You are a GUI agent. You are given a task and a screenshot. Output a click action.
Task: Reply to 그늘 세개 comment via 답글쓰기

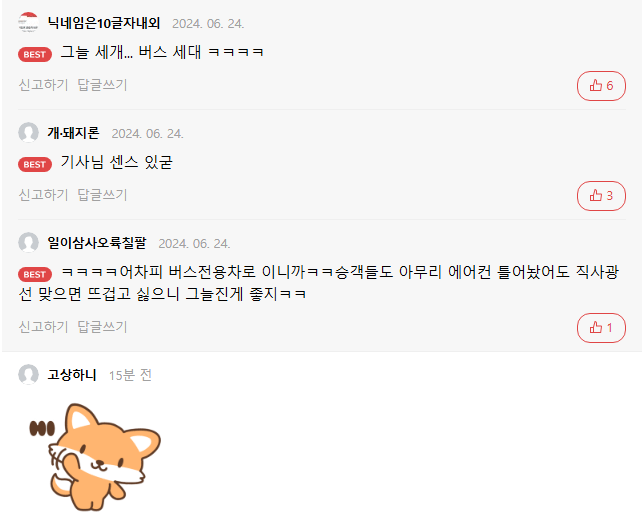click(x=102, y=85)
